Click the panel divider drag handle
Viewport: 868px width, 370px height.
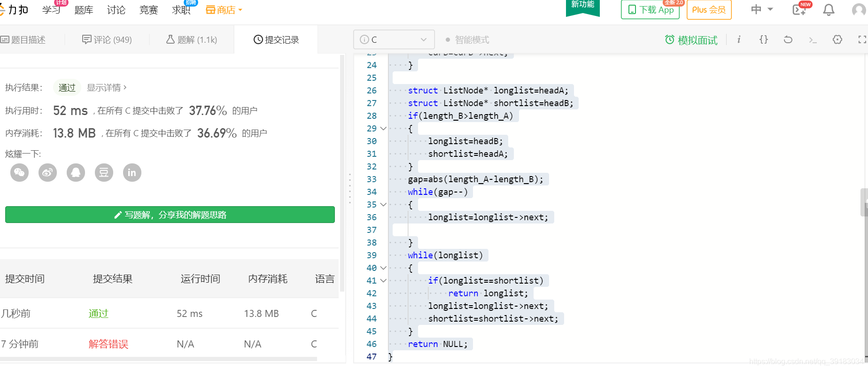click(x=350, y=189)
